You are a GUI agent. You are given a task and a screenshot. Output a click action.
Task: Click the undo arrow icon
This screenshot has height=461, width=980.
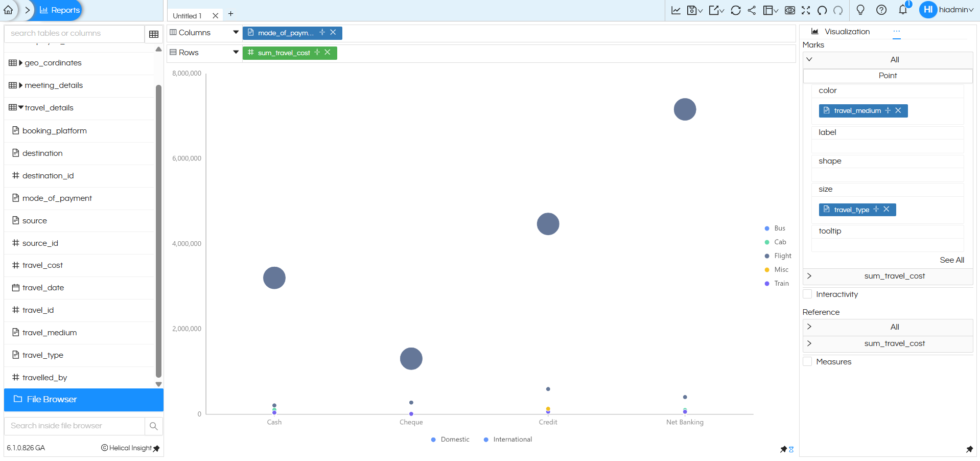click(x=822, y=10)
